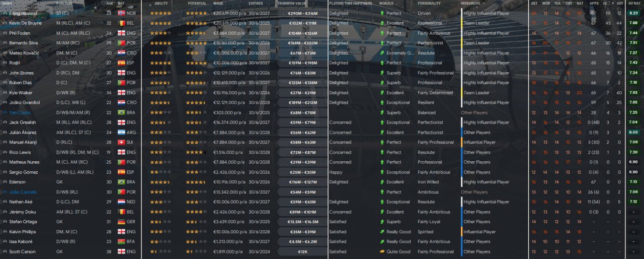Image resolution: width=644 pixels, height=259 pixels.
Task: Click the info icon next to Phil Foden
Action: click(x=5, y=33)
